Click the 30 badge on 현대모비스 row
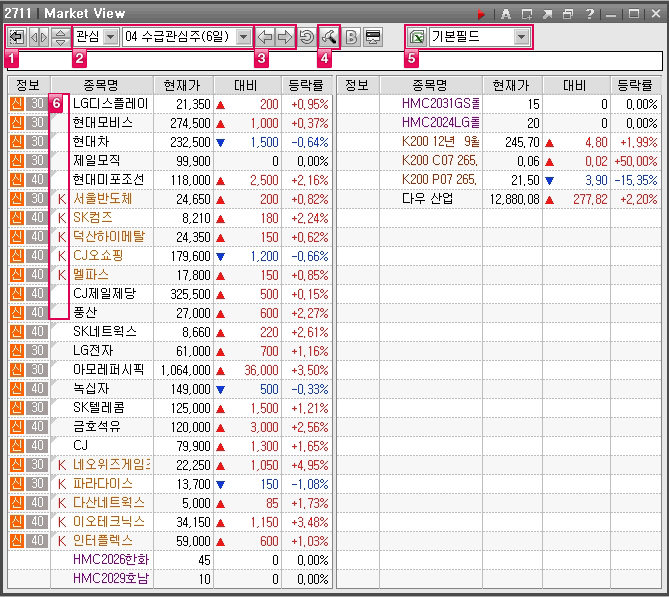This screenshot has width=669, height=597. click(37, 123)
